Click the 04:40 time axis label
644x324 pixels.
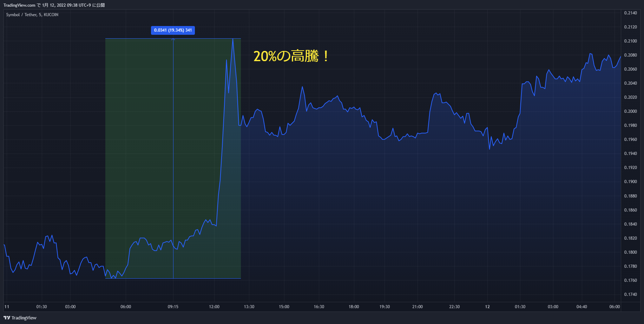(x=581, y=307)
